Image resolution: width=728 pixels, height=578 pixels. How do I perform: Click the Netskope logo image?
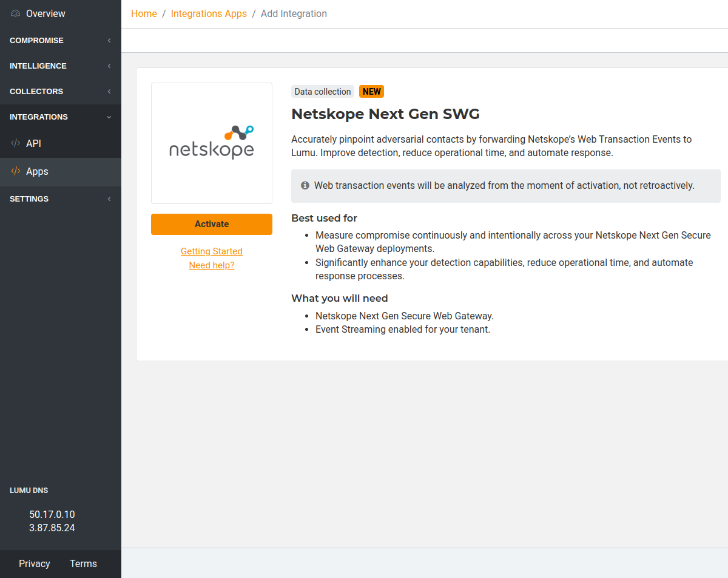[x=211, y=143]
